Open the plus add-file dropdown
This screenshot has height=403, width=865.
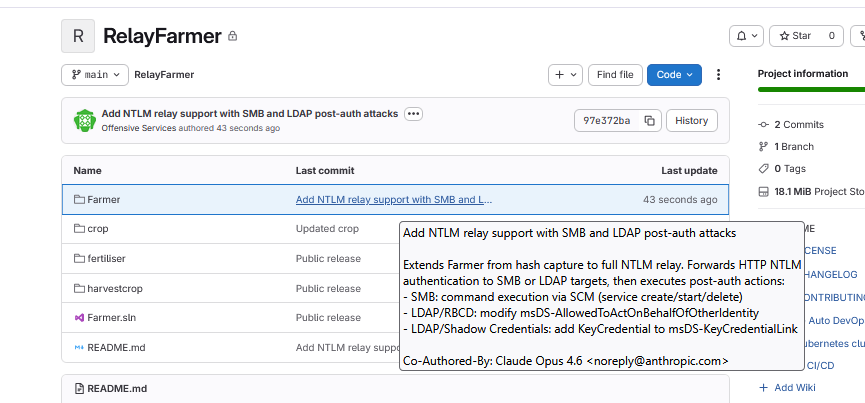pos(565,74)
